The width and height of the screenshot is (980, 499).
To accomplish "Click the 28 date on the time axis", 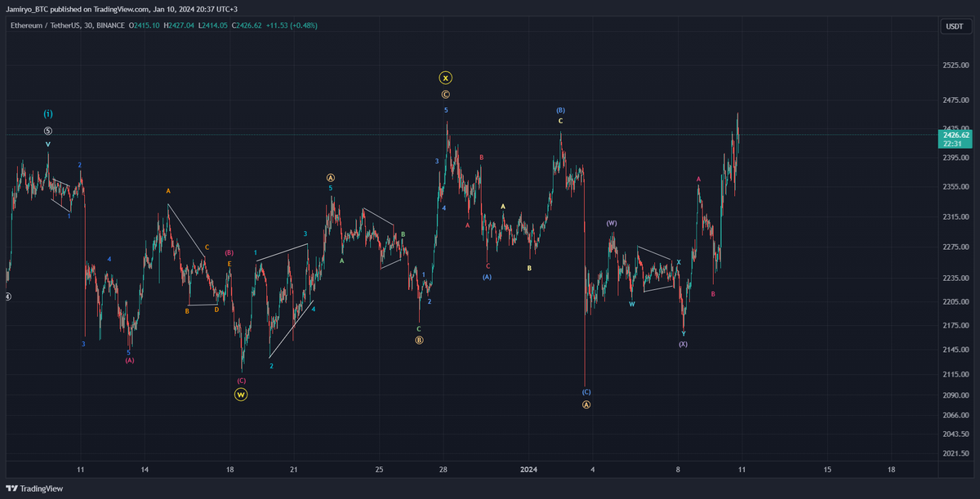I will tap(443, 470).
